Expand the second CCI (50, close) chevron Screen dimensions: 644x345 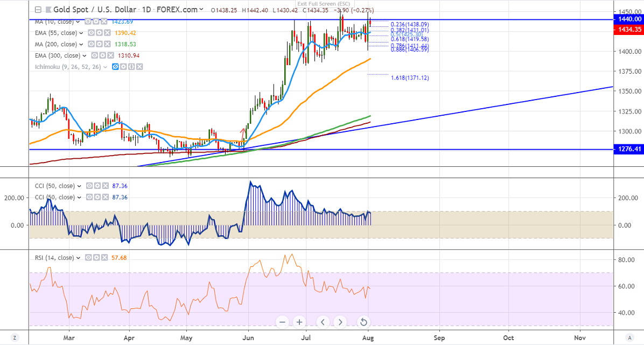(x=79, y=198)
